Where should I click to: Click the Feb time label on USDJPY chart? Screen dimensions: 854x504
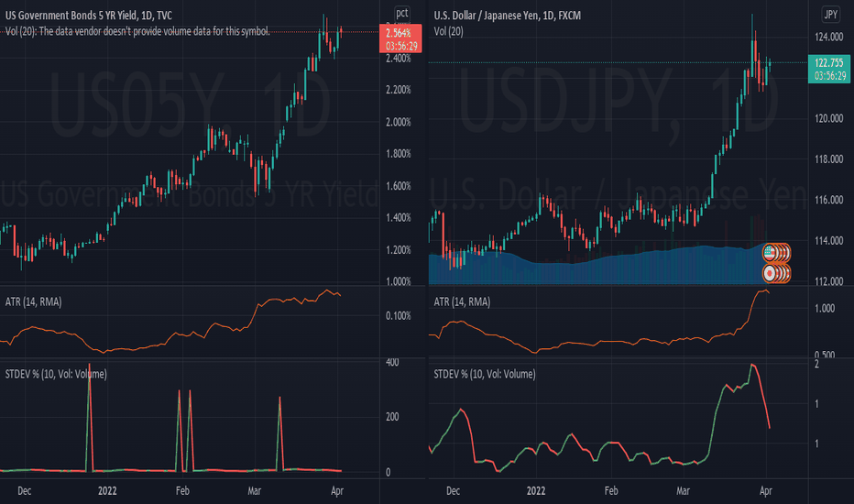coord(611,491)
